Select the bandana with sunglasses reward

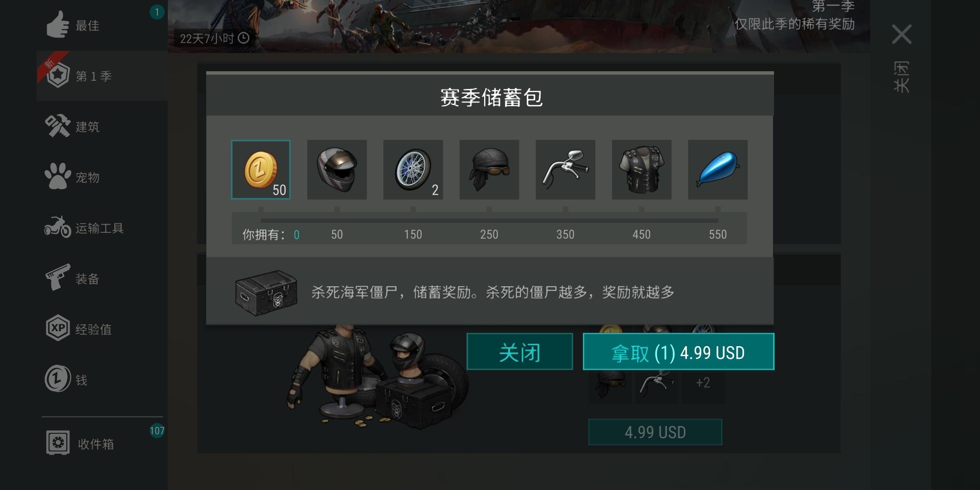[x=490, y=170]
